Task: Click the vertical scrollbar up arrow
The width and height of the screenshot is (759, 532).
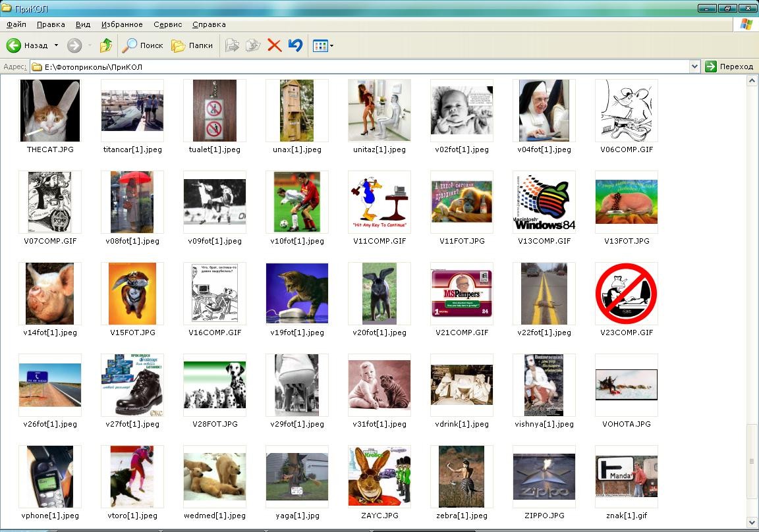Action: tap(752, 80)
